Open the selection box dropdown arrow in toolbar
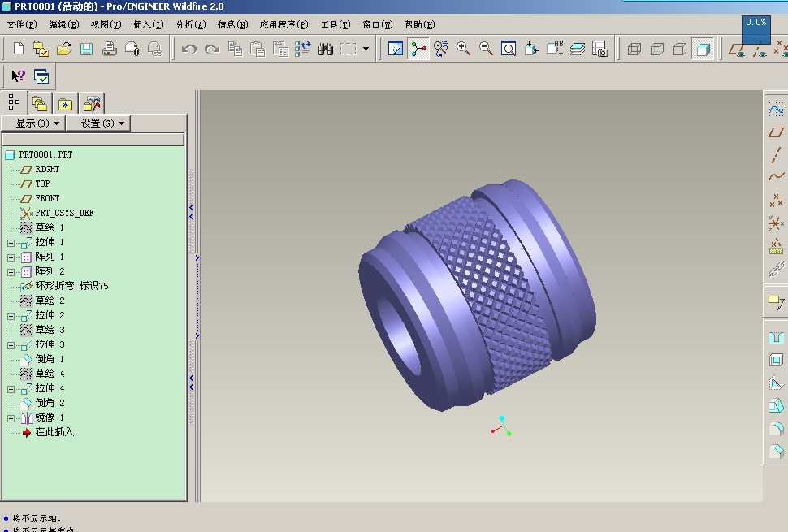Screen dimensions: 788x532 [x=366, y=49]
